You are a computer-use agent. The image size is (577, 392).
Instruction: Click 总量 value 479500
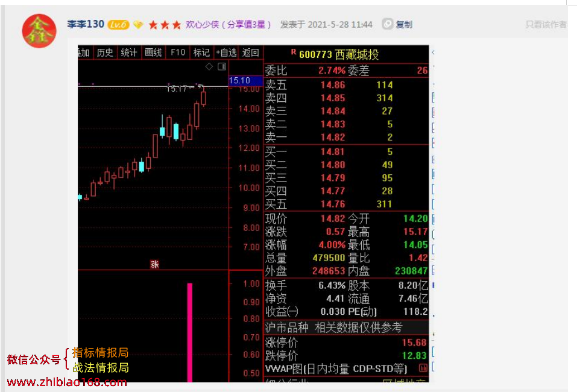tap(329, 258)
